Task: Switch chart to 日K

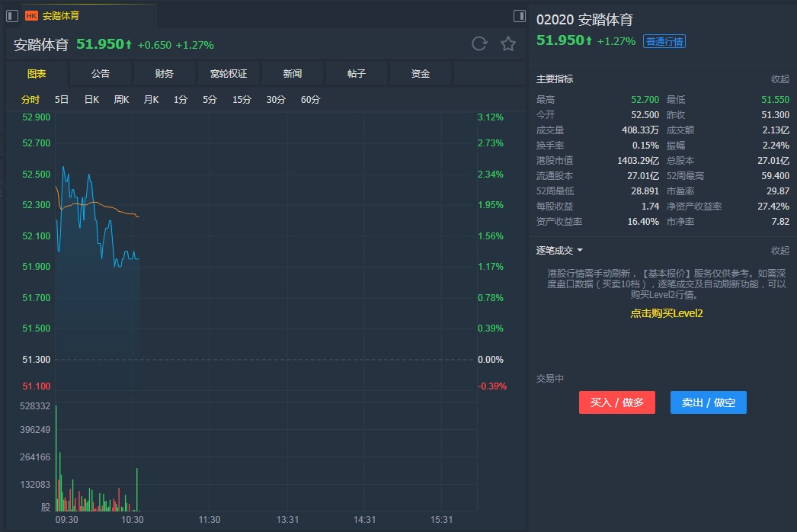Action: pyautogui.click(x=91, y=100)
